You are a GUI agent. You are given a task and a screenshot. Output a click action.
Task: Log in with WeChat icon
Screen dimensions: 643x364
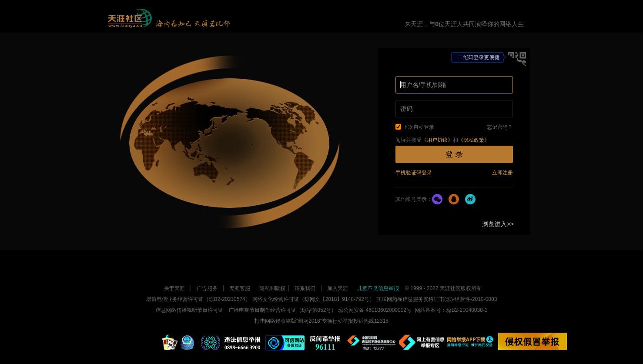tap(437, 199)
